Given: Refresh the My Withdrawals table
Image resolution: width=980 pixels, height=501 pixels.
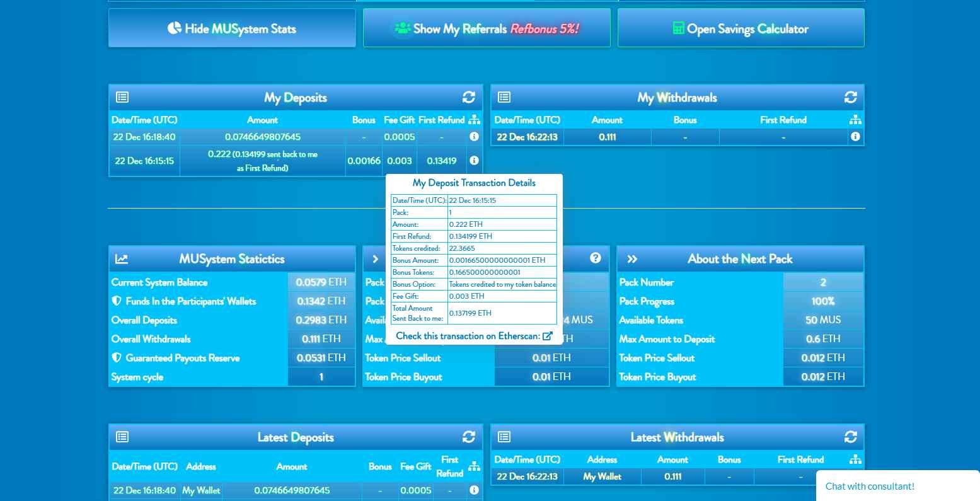Looking at the screenshot, I should tap(851, 97).
